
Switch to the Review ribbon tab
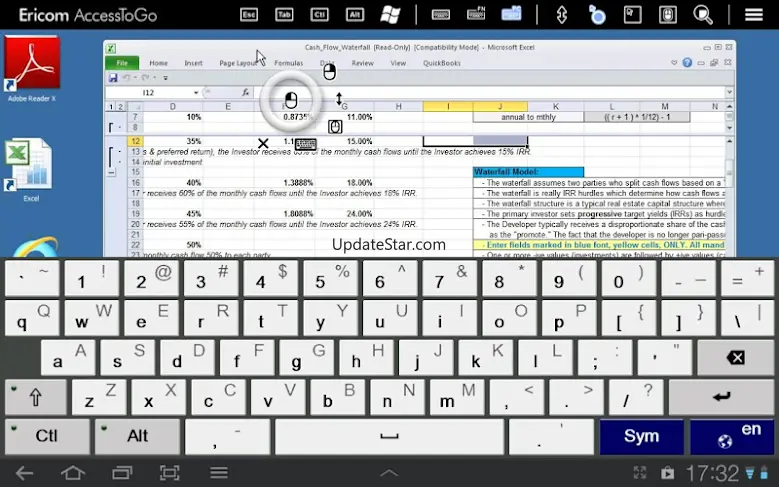coord(363,63)
